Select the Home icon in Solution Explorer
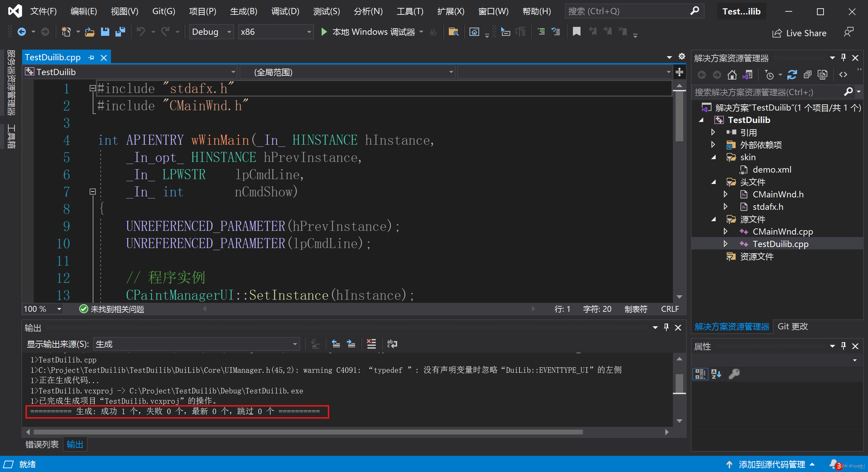This screenshot has height=472, width=868. pyautogui.click(x=732, y=74)
